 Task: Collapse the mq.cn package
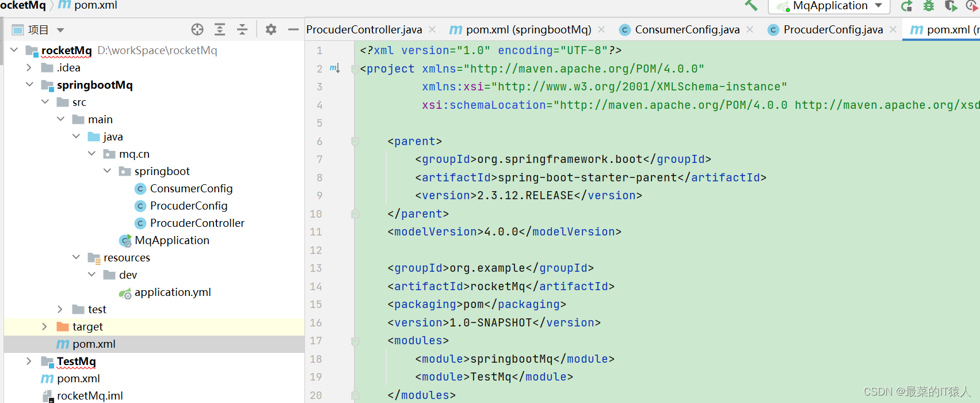pos(91,154)
